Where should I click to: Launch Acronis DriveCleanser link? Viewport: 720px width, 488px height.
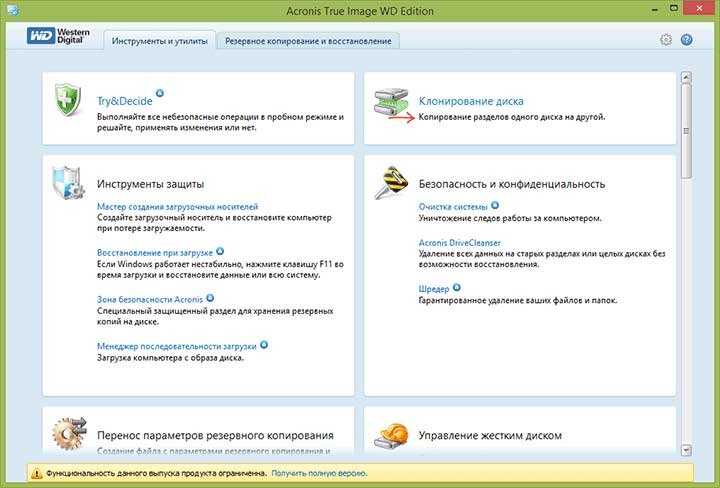coord(459,242)
